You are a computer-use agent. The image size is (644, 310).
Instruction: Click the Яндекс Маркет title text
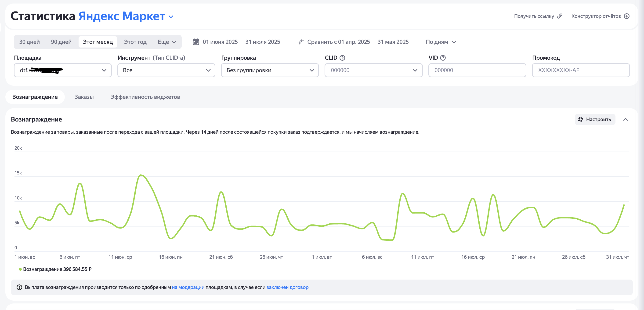pos(122,16)
